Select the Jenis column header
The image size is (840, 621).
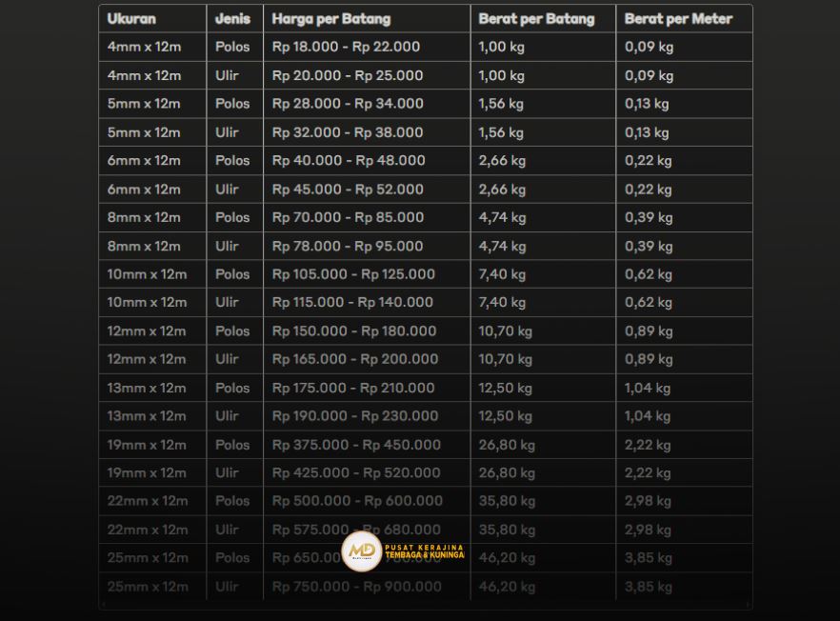(x=232, y=19)
